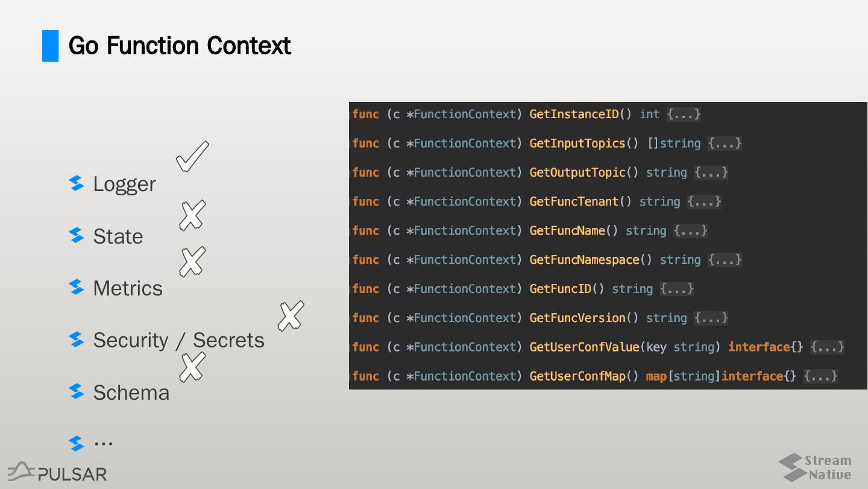Click the X mark above Schema
Screen dimensions: 868x489
[192, 367]
